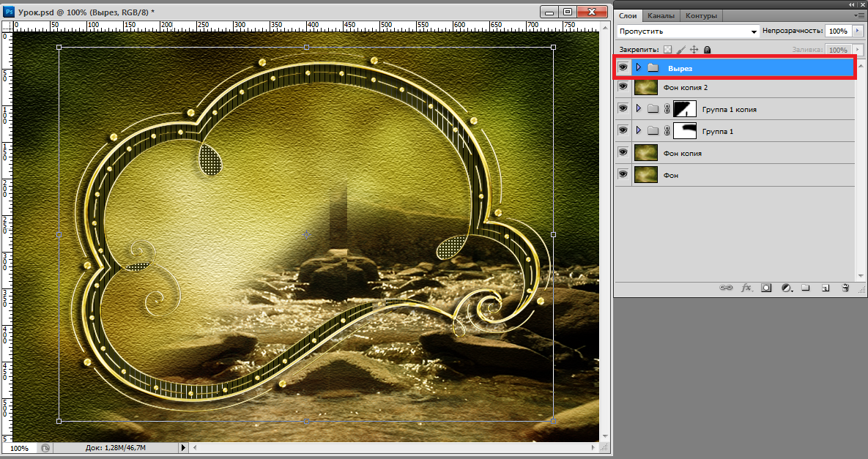Switch to the Контуры tab
Viewport: 868px width, 459px height.
pyautogui.click(x=701, y=16)
